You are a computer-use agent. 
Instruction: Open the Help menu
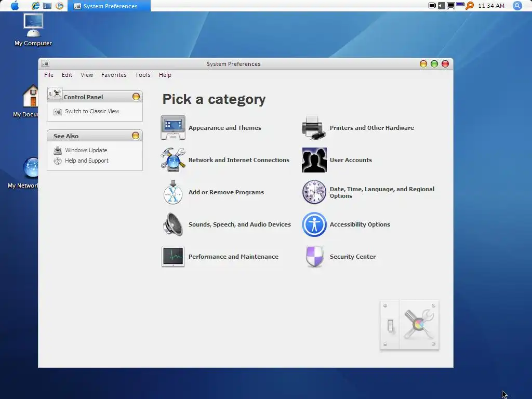click(165, 75)
